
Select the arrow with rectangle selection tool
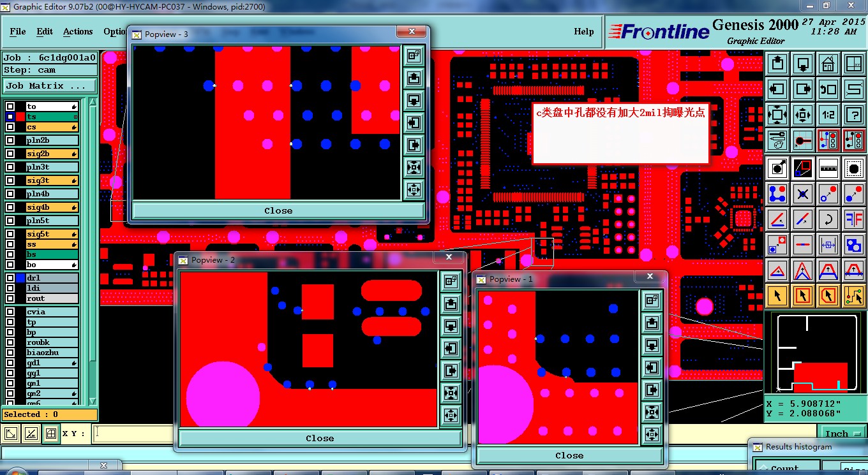[x=803, y=295]
